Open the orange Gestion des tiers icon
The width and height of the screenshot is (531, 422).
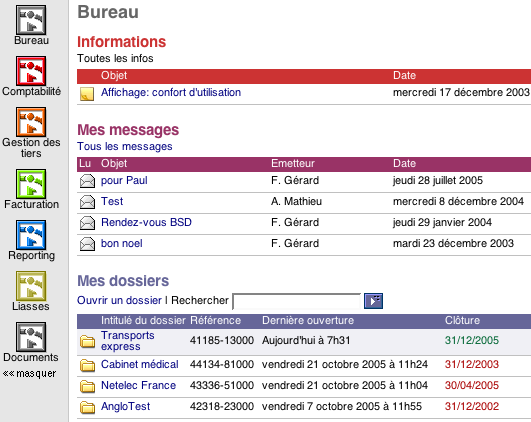[31, 122]
